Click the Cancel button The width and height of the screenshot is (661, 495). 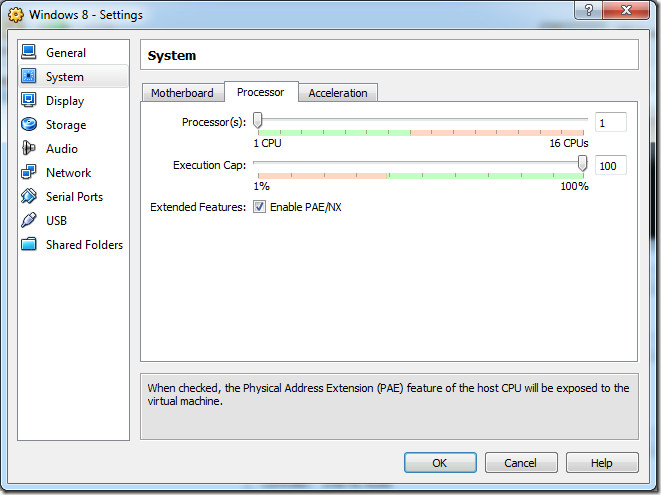[x=521, y=463]
